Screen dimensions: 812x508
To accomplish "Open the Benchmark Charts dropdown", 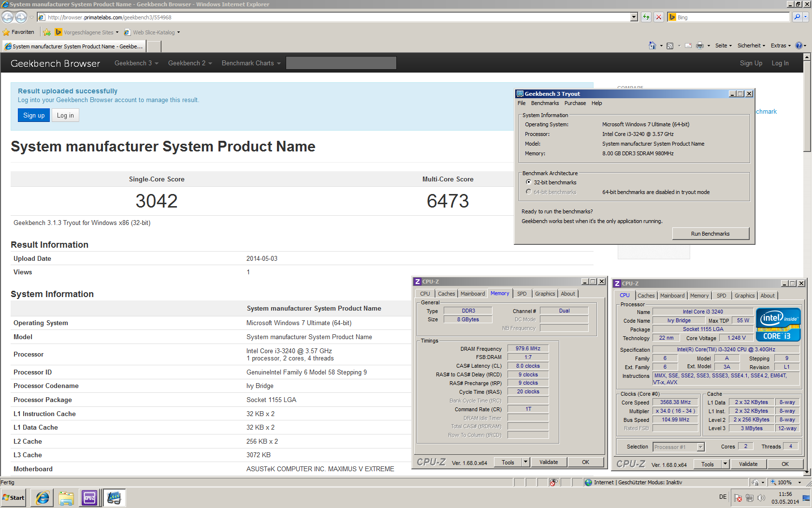I will tap(251, 63).
